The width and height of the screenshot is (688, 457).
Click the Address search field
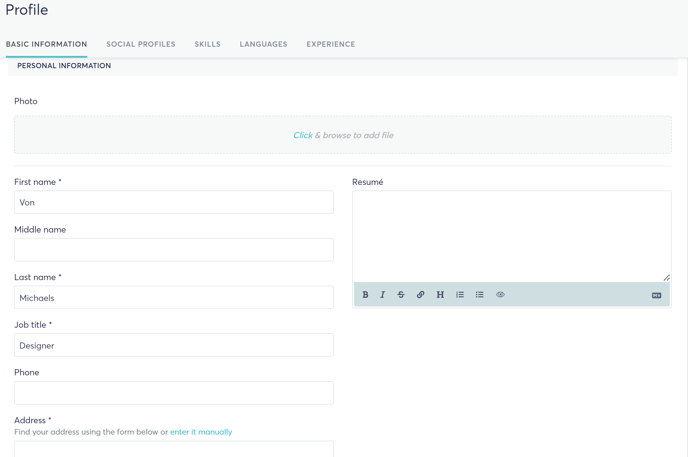click(174, 449)
